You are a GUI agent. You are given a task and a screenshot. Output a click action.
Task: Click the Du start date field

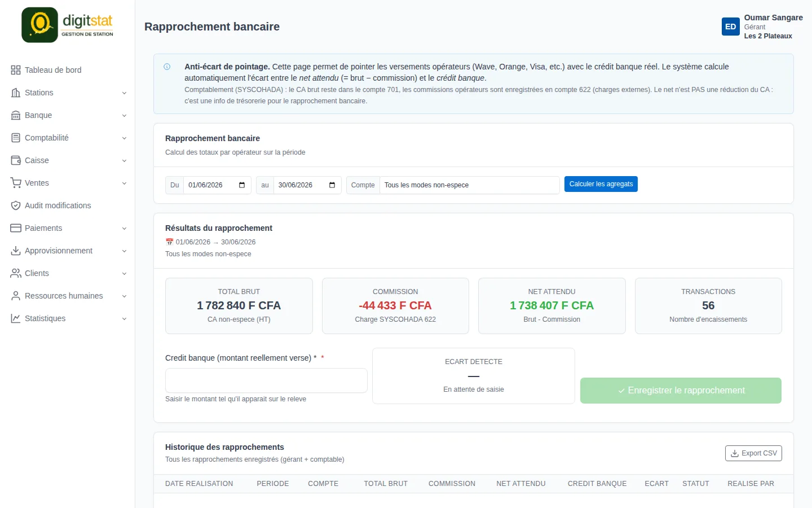click(217, 185)
